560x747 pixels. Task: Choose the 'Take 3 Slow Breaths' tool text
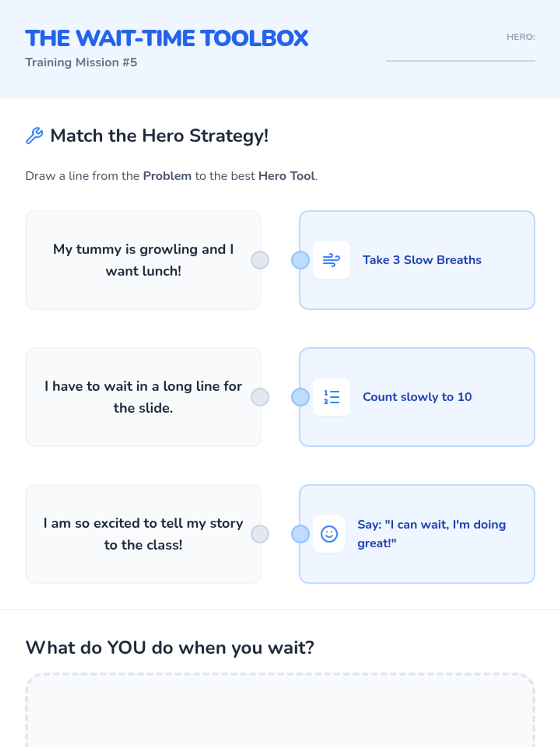point(422,260)
